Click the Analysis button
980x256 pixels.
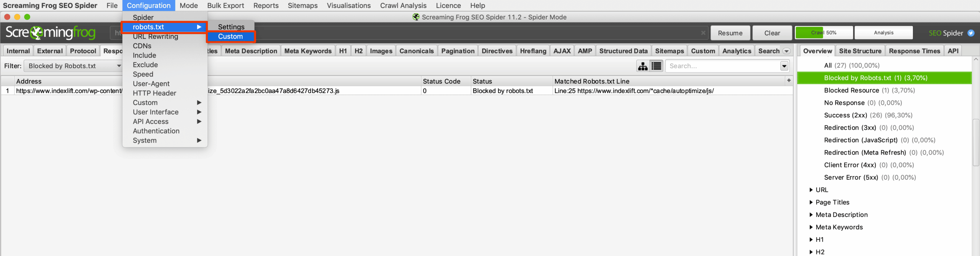[x=884, y=33]
